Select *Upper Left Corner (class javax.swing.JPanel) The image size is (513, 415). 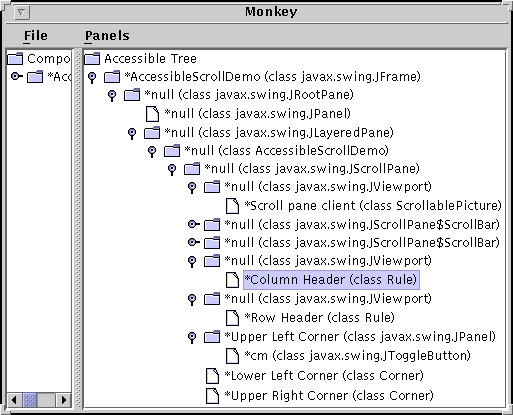point(360,337)
